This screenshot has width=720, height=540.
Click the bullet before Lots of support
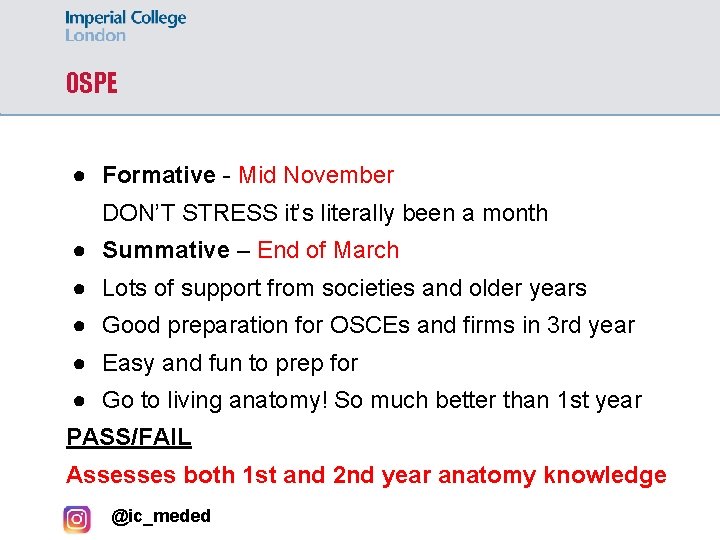pos(77,288)
